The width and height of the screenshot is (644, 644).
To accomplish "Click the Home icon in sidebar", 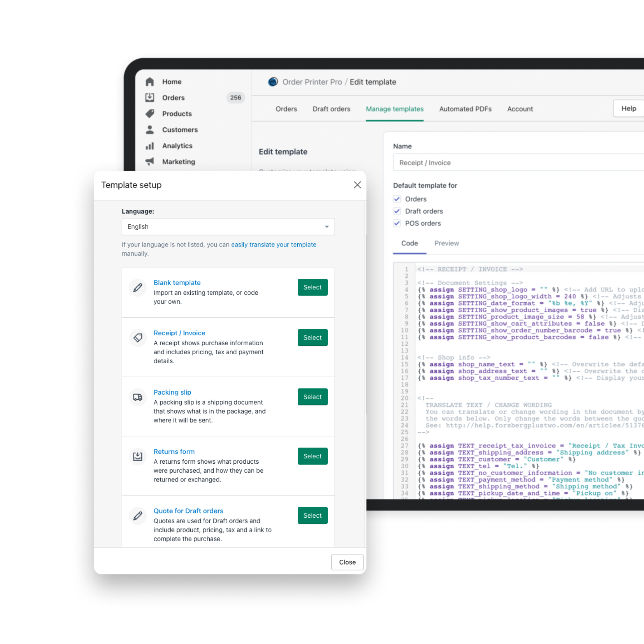I will 150,82.
